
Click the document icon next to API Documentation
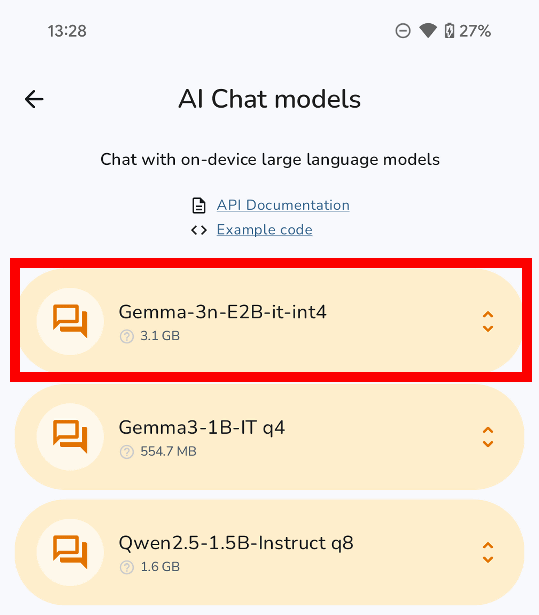[x=199, y=206]
